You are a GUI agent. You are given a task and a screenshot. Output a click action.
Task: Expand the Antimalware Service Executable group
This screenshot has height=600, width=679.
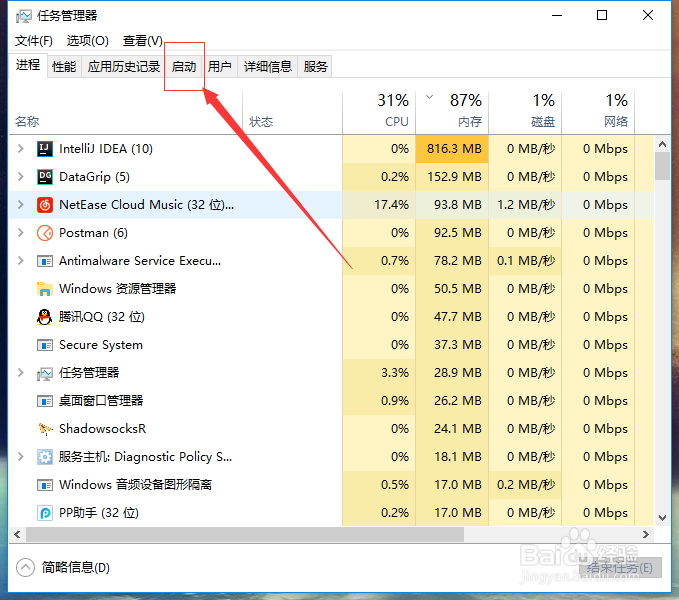(20, 261)
